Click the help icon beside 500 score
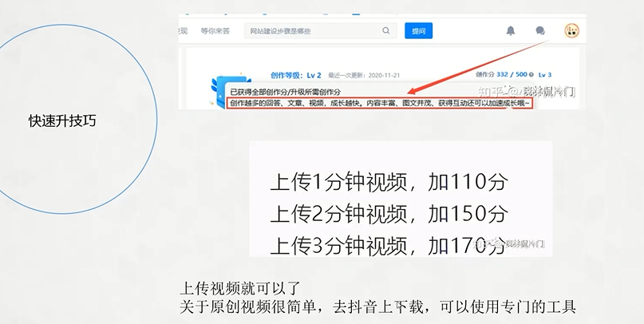Screen dimensions: 644x324 click(x=531, y=75)
